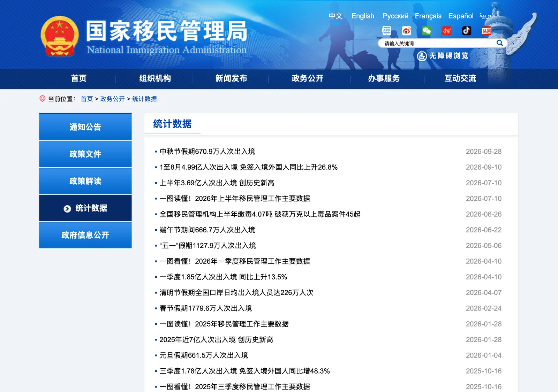Image resolution: width=558 pixels, height=392 pixels.
Task: Open the Toutiao 头条 icon
Action: [x=487, y=31]
